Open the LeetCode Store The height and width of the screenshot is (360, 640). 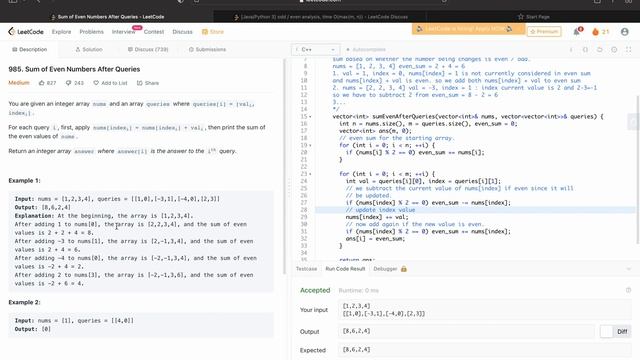(x=213, y=31)
